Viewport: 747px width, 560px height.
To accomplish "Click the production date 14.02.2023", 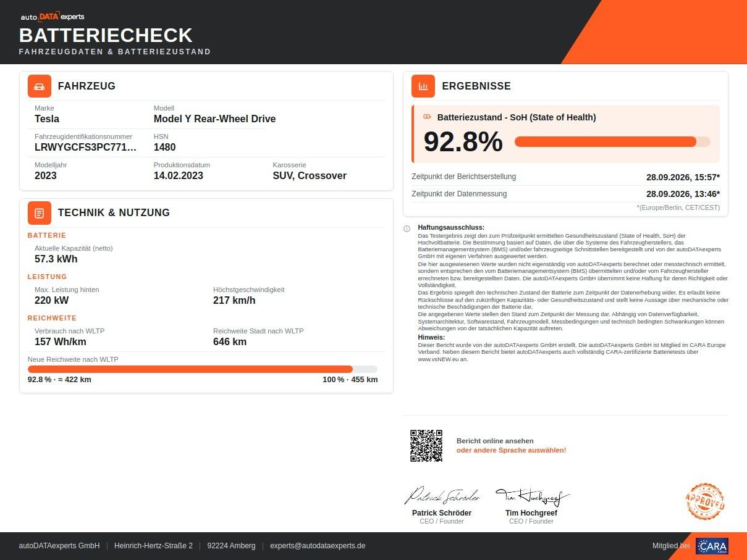I will [x=179, y=175].
